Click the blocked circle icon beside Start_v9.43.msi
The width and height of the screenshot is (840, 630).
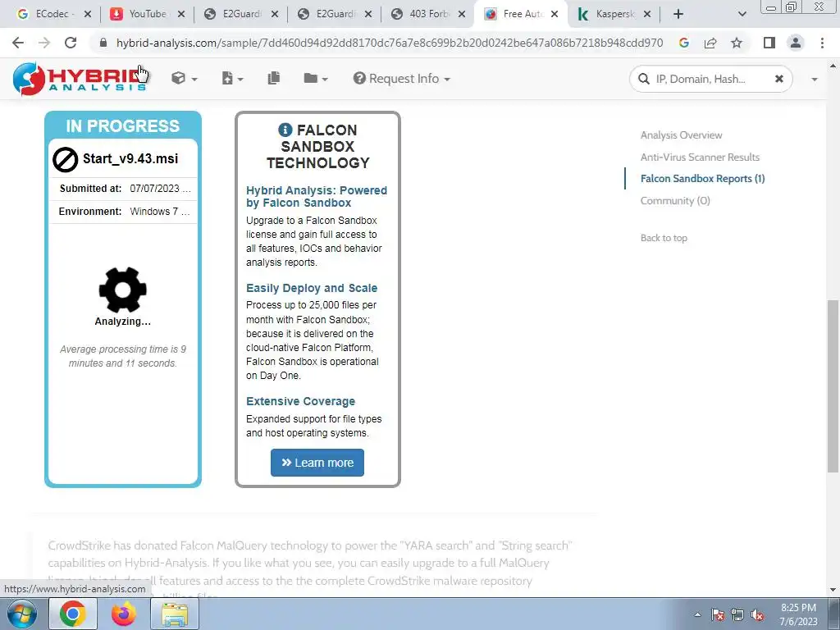point(66,160)
